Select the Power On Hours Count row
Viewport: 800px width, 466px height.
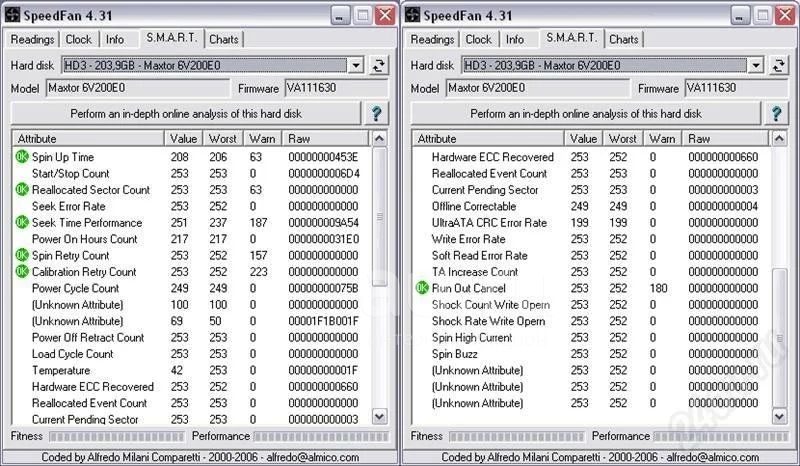[x=192, y=239]
